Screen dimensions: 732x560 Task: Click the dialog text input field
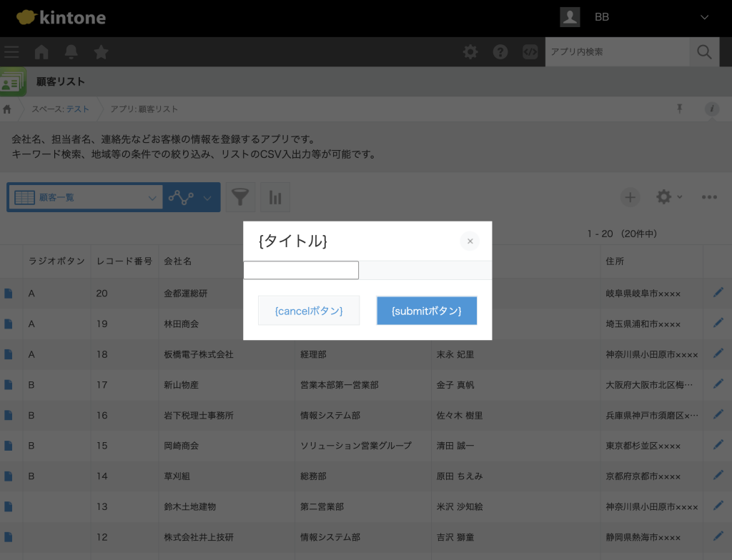pos(301,270)
